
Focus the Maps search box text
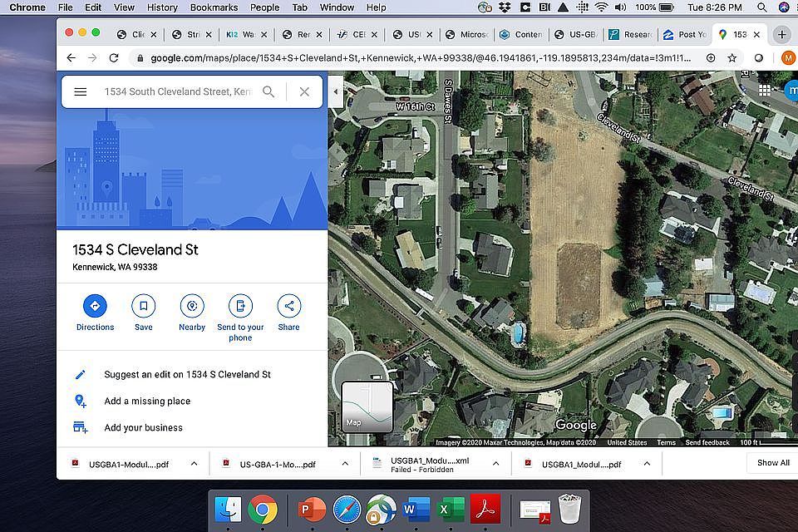pyautogui.click(x=177, y=91)
